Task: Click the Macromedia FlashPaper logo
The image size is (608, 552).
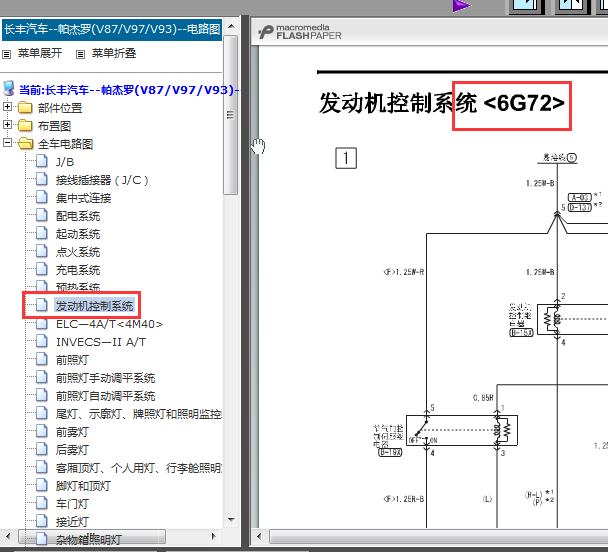Action: pyautogui.click(x=300, y=32)
